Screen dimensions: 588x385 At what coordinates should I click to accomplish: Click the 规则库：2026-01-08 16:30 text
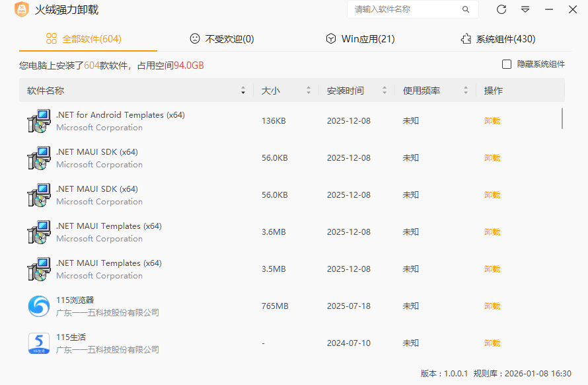523,374
